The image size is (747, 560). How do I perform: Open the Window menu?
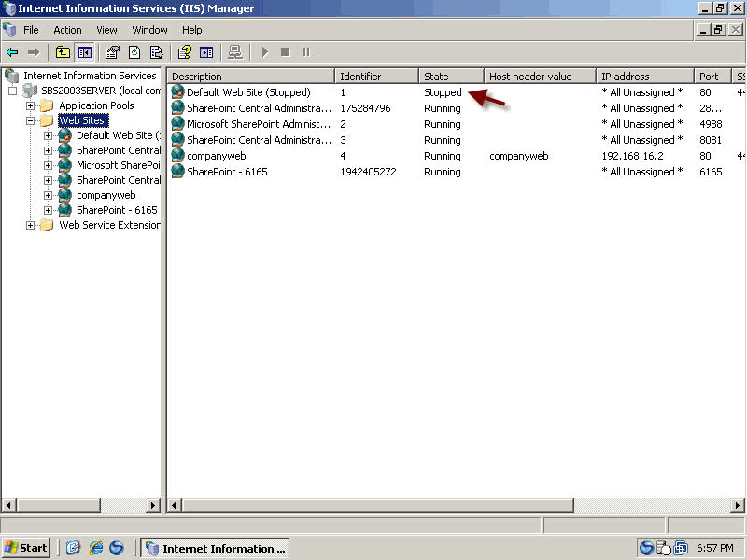(x=149, y=30)
